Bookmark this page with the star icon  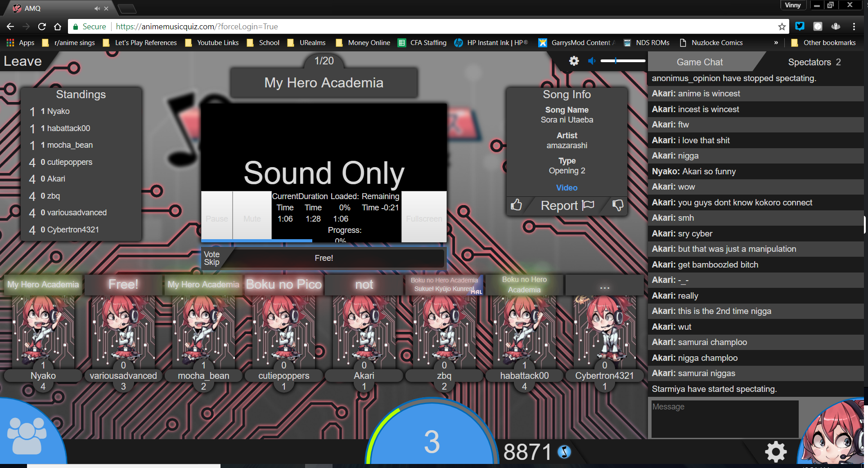782,27
